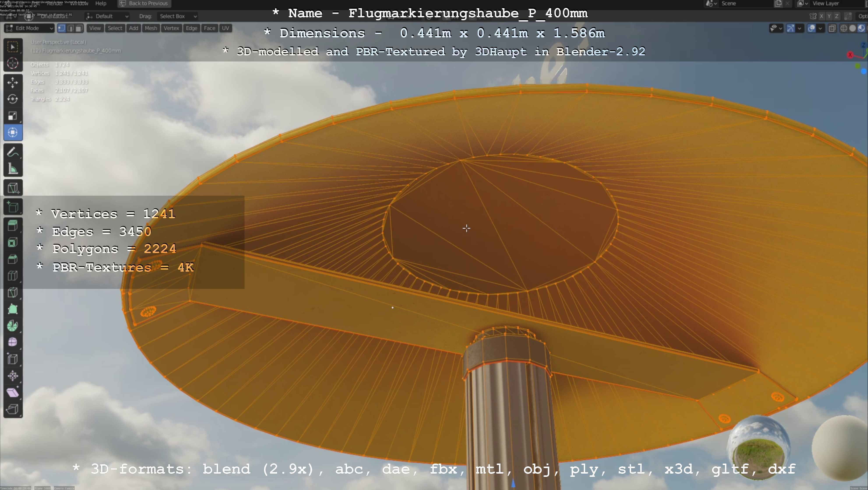
Task: Open the Add menu
Action: click(134, 28)
